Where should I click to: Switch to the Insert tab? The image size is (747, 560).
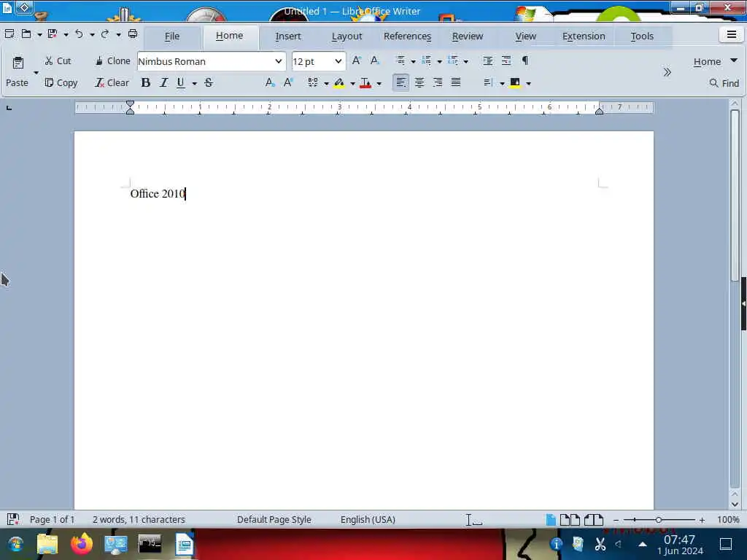pyautogui.click(x=287, y=36)
